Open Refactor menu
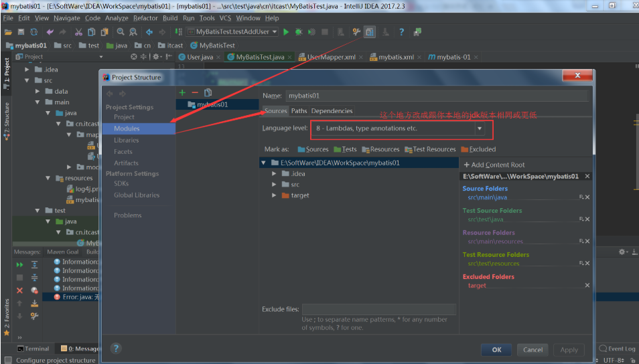Viewport: 639px width, 364px height. tap(145, 18)
